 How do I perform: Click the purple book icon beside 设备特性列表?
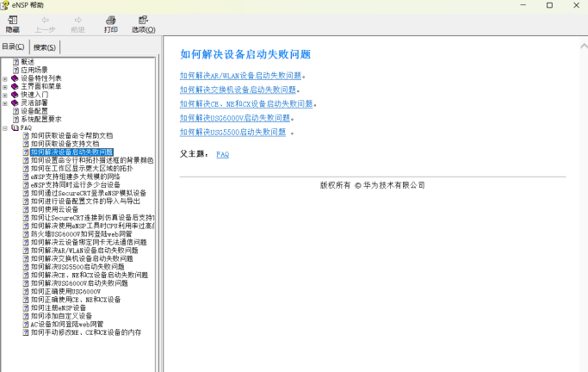click(15, 78)
